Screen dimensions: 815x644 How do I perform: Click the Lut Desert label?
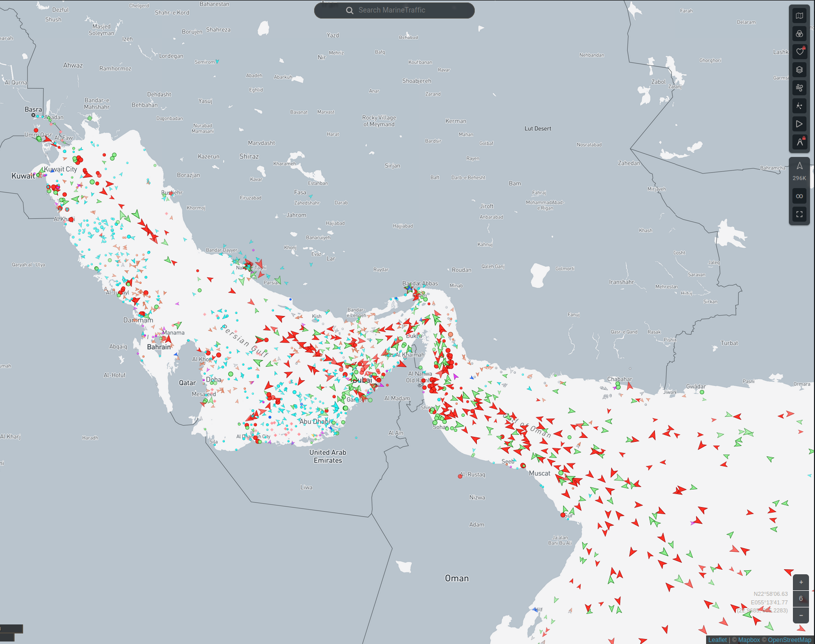(538, 128)
